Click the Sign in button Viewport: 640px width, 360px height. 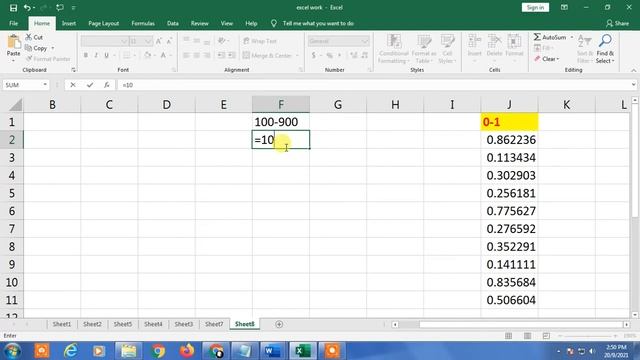click(535, 8)
